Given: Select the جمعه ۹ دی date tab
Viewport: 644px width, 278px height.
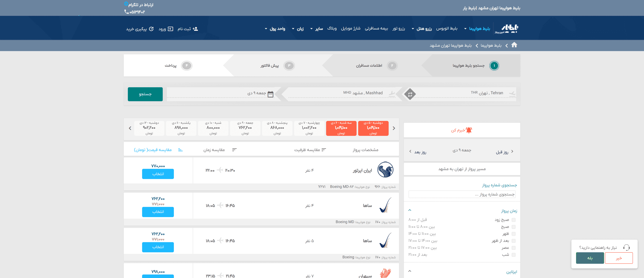Looking at the screenshot, I should point(245,128).
